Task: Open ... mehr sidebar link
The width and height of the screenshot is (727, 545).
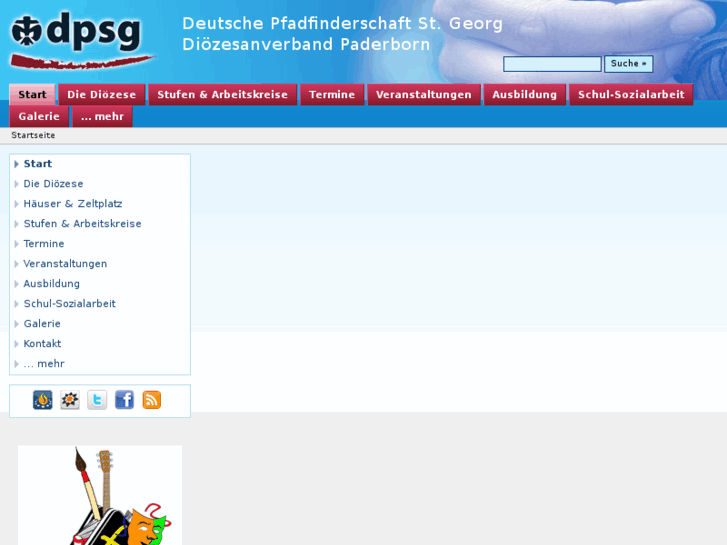Action: (44, 364)
